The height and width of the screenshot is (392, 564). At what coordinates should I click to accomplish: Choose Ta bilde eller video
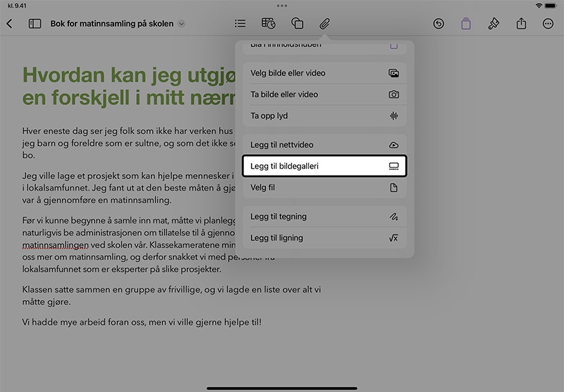[x=325, y=94]
